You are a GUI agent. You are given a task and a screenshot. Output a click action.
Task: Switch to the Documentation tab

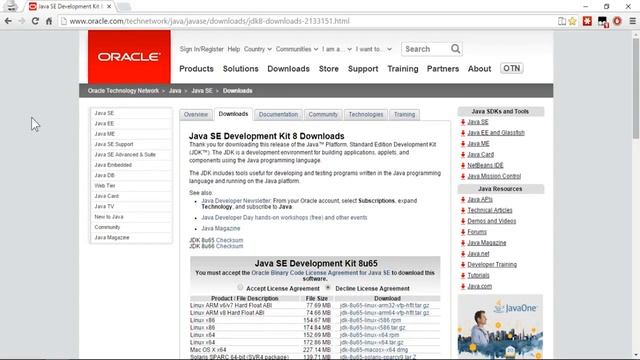click(278, 115)
